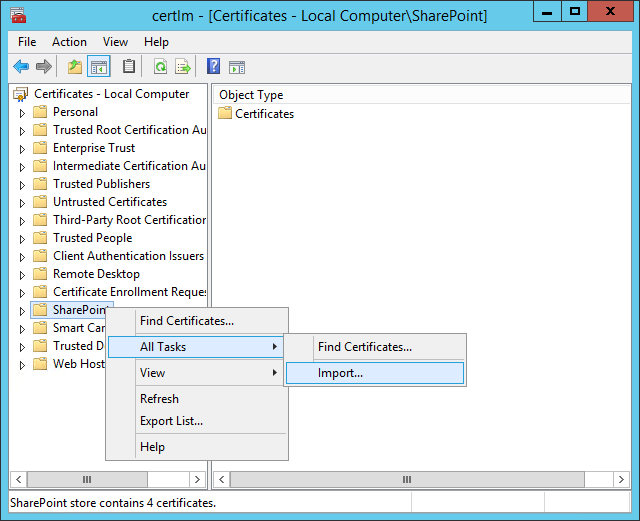Click the Forward arrow toolbar icon
Viewport: 640px width, 521px height.
44,67
